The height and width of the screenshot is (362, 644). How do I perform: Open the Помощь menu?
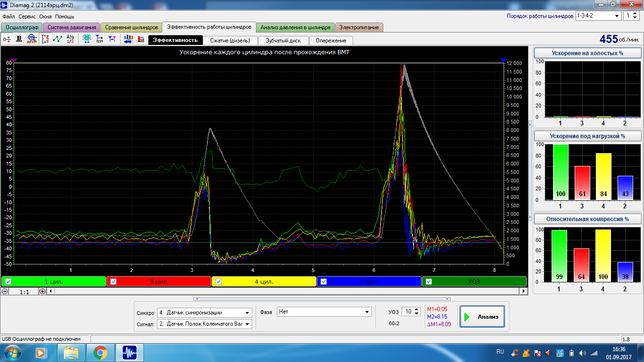(x=65, y=16)
